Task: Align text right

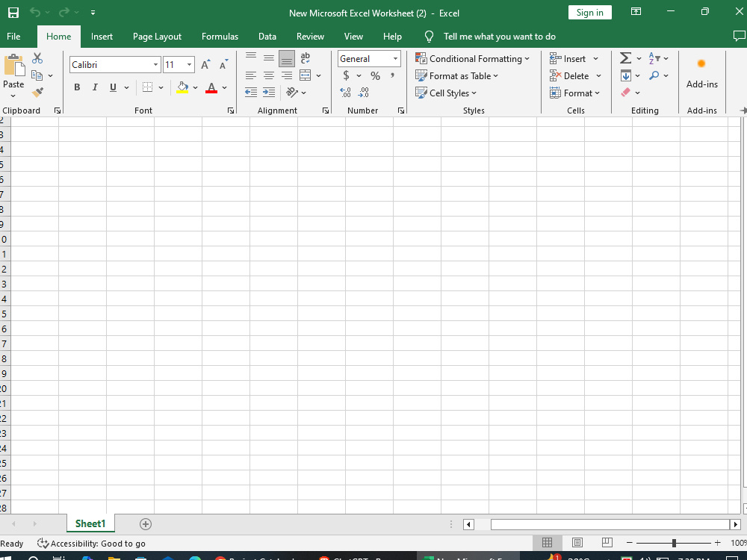Action: (287, 75)
